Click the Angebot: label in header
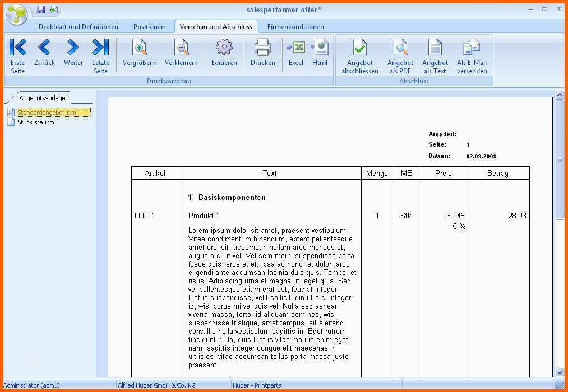 (442, 134)
